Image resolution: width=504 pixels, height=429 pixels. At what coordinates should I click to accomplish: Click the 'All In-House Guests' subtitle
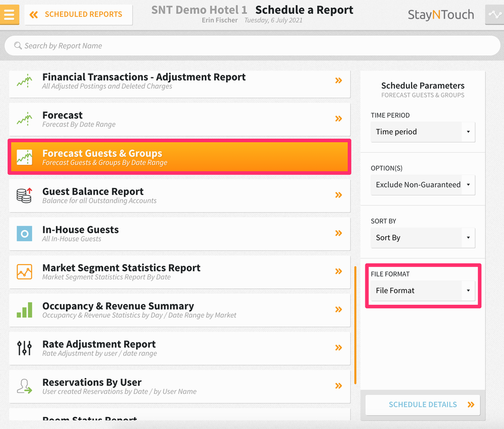(x=72, y=239)
